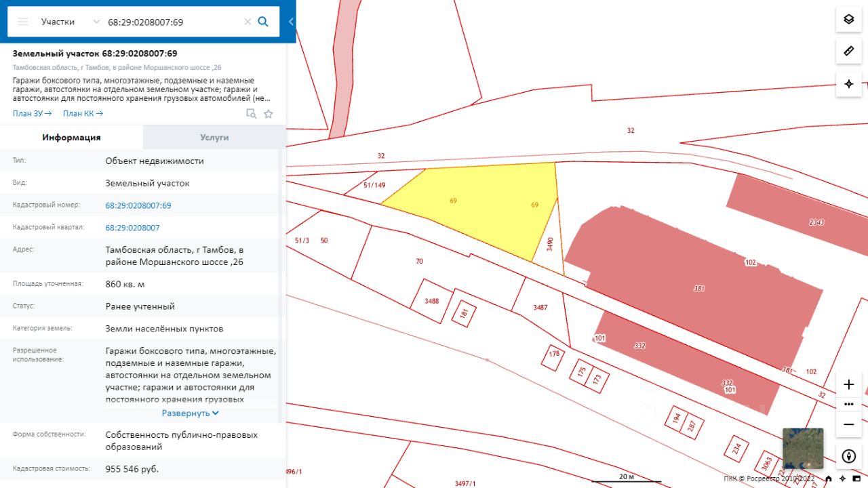
Task: Zoom out with the minus button
Action: click(x=848, y=424)
